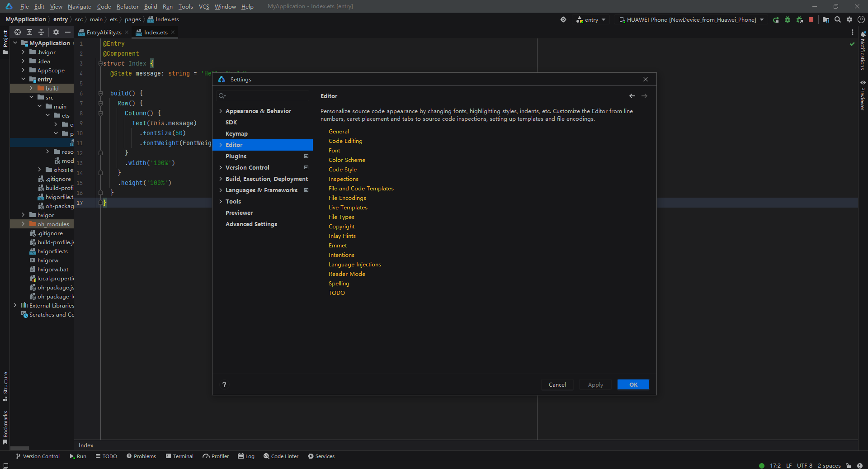
Task: Open the Code Linter tool window
Action: click(281, 456)
